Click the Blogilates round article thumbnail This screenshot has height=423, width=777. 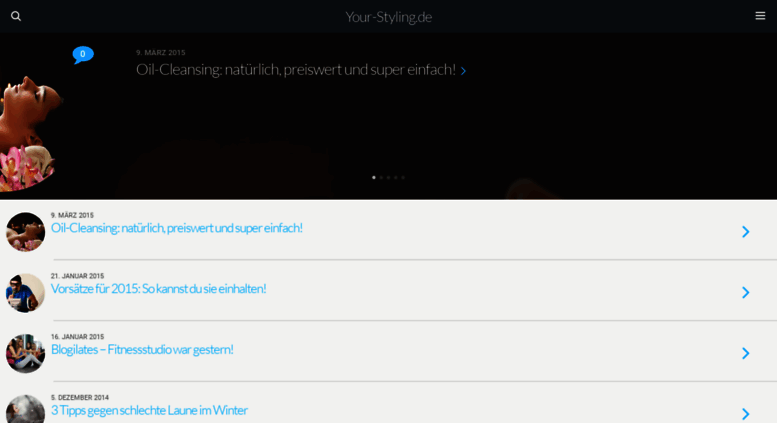coord(25,353)
